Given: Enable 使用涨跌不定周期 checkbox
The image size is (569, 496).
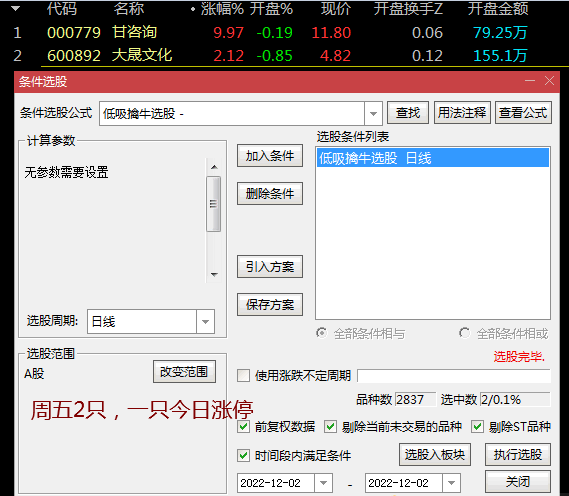Looking at the screenshot, I should click(243, 376).
